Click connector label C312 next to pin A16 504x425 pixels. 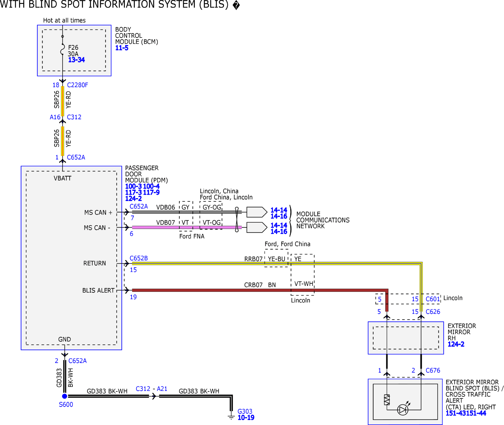(x=74, y=117)
